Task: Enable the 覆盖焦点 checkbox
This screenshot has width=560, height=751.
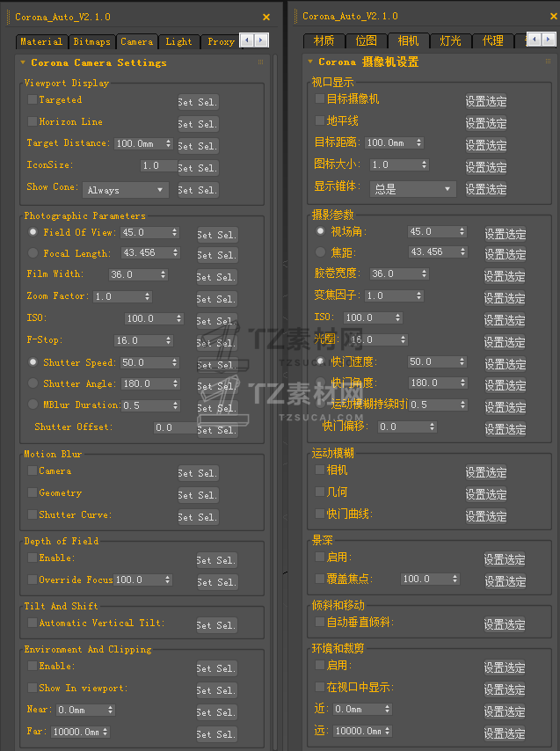Action: tap(320, 579)
